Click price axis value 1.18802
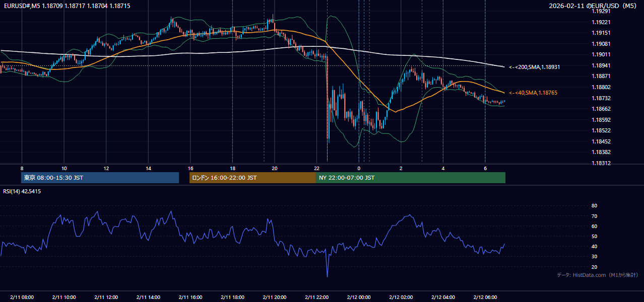This screenshot has height=302, width=644. pos(601,87)
